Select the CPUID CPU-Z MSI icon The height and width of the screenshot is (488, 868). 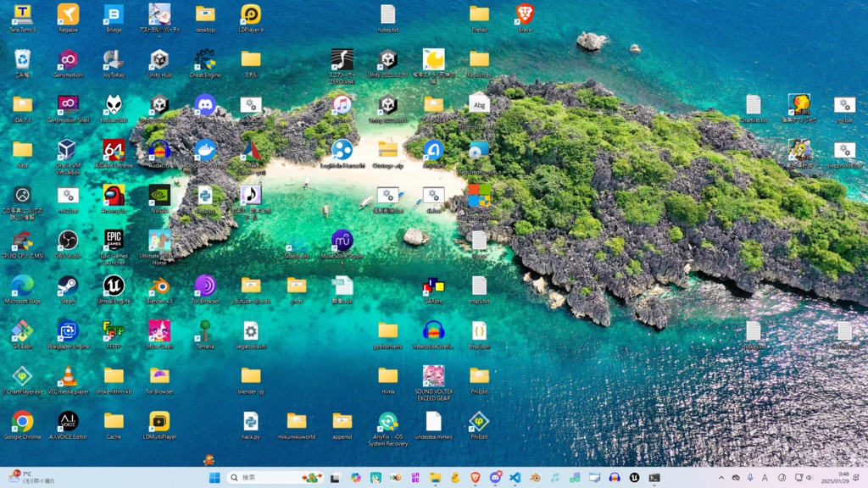(x=23, y=245)
